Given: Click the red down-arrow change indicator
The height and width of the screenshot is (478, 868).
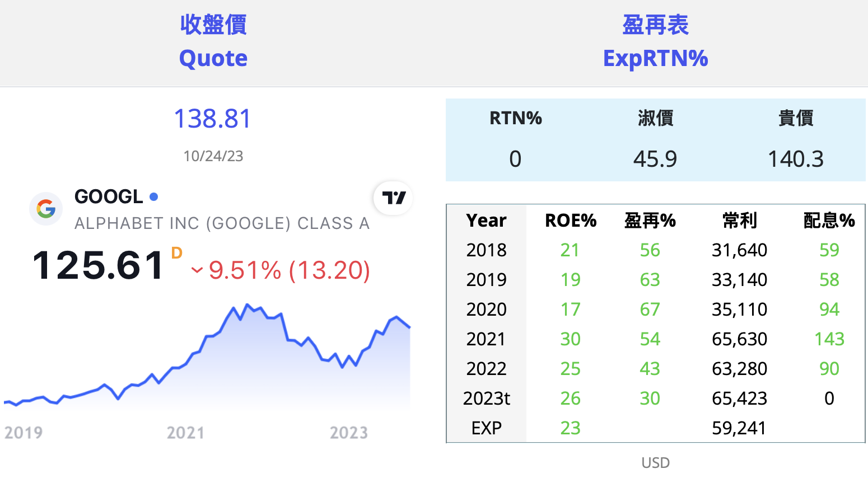Looking at the screenshot, I should pos(197,271).
